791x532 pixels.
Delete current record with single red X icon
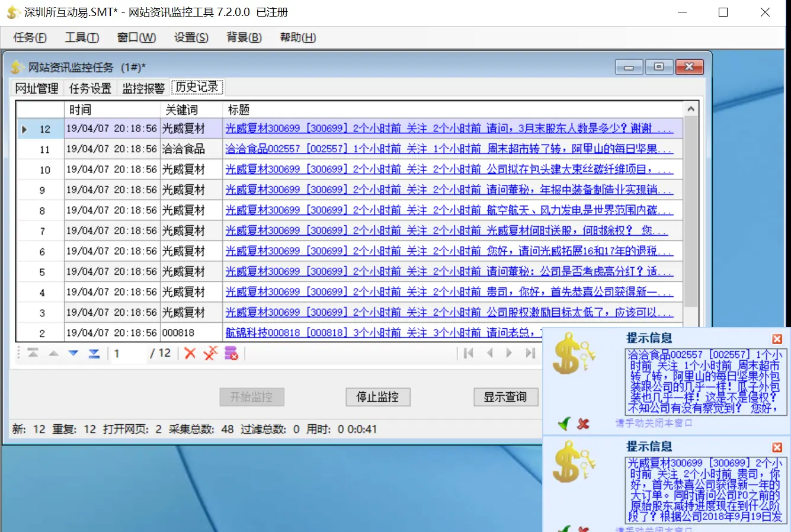tap(190, 353)
